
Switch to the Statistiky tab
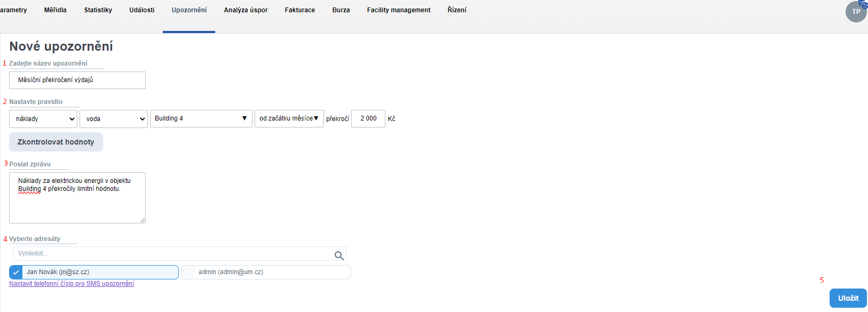(98, 10)
